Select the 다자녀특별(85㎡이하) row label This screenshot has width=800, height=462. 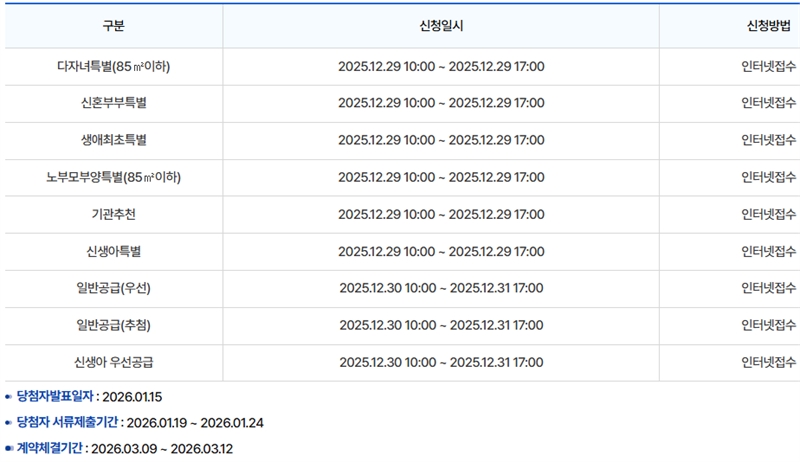[x=114, y=66]
